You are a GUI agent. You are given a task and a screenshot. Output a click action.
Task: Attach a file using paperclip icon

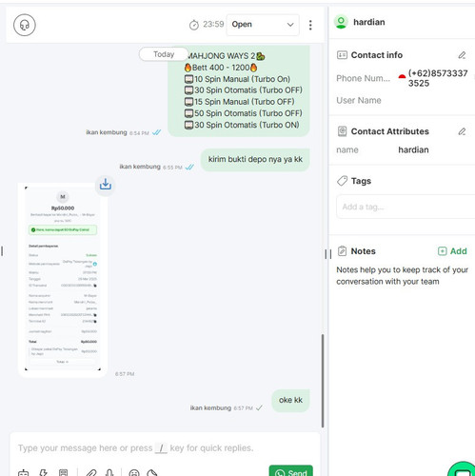(x=91, y=473)
